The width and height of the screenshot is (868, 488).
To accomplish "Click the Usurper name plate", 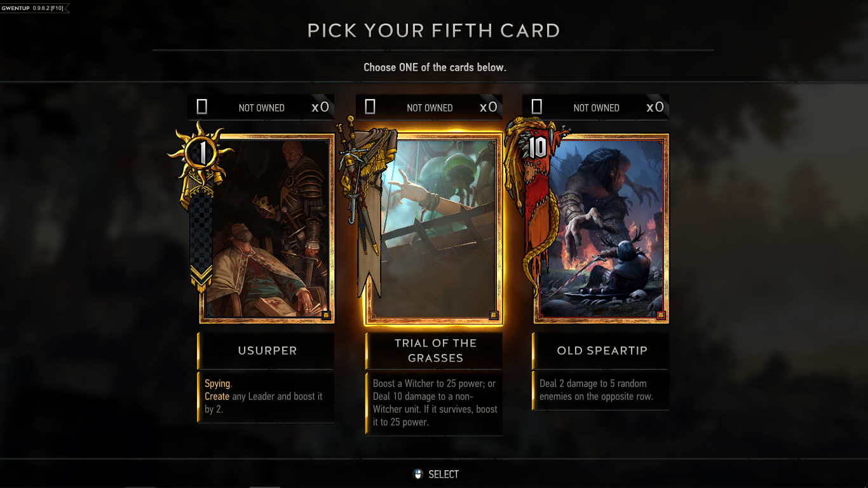I will click(267, 351).
